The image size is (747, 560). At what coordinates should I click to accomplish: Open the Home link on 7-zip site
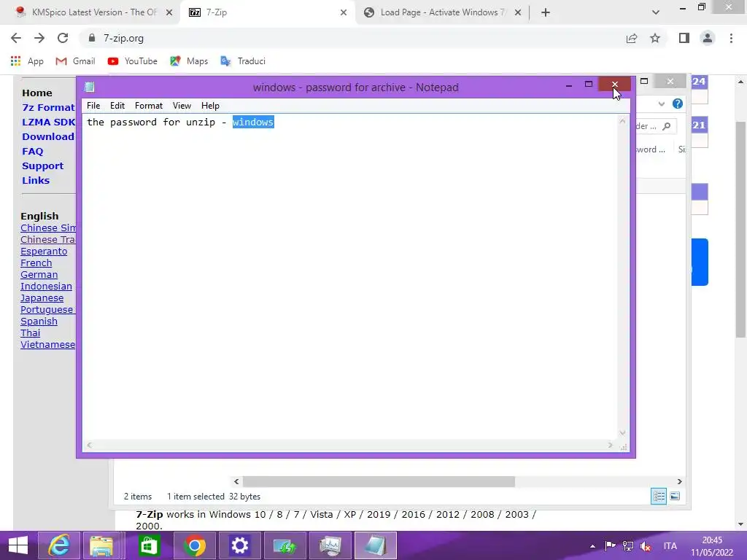pyautogui.click(x=36, y=93)
